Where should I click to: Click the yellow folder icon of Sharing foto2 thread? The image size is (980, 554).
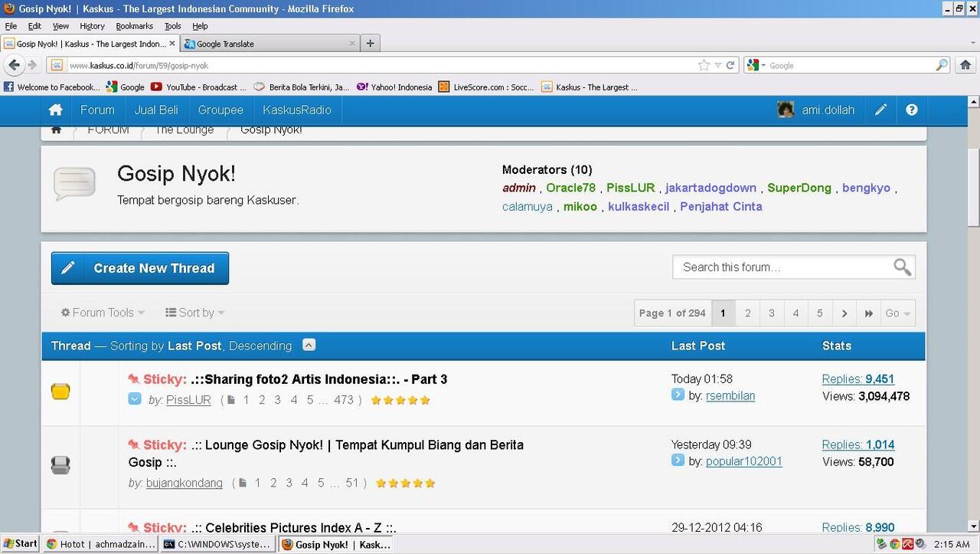60,392
